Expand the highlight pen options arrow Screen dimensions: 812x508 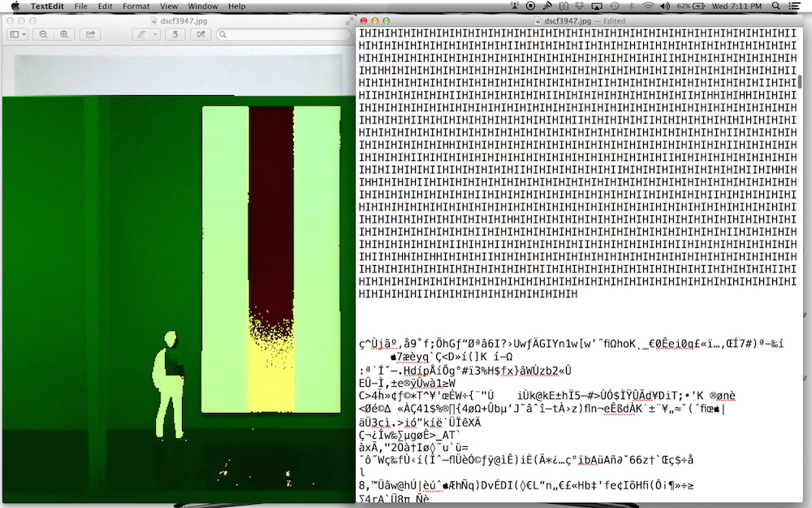[x=155, y=34]
